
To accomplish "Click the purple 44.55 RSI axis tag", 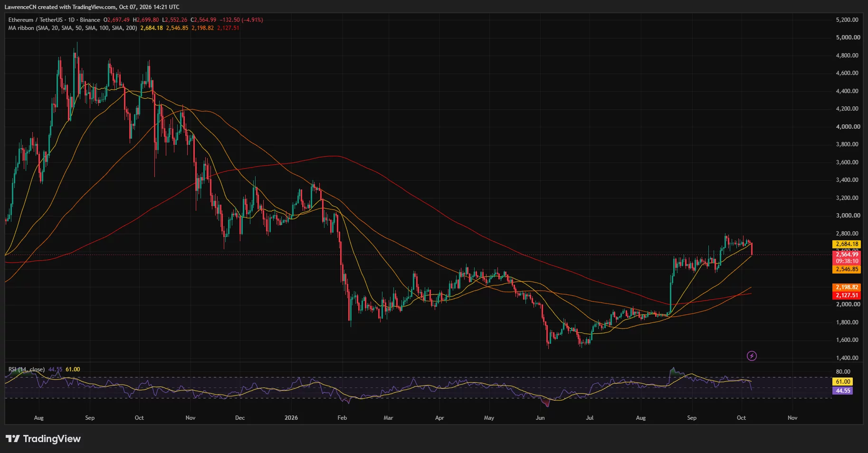I will (x=843, y=391).
